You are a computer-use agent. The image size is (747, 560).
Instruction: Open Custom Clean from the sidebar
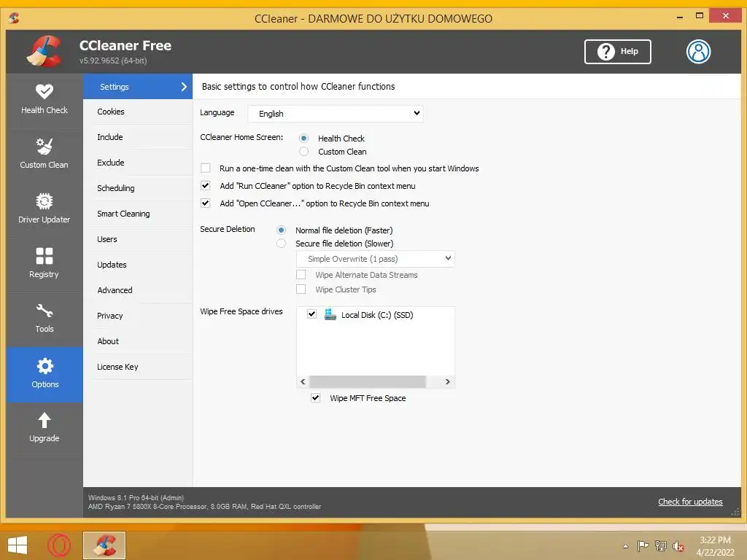click(44, 155)
